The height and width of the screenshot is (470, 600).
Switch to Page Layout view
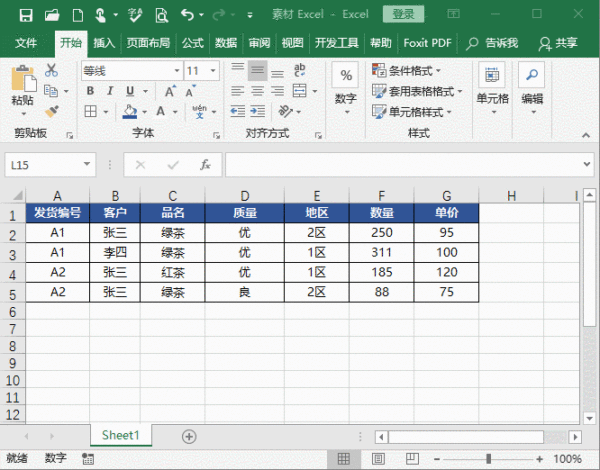coord(378,458)
